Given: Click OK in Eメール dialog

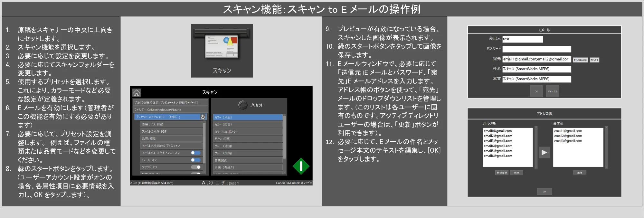Looking at the screenshot, I should click(536, 91).
